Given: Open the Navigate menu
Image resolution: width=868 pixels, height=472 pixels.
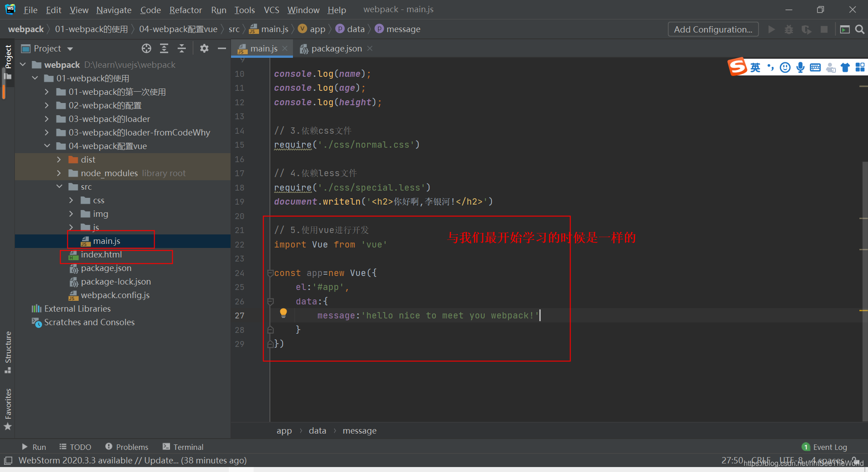Looking at the screenshot, I should [x=113, y=9].
